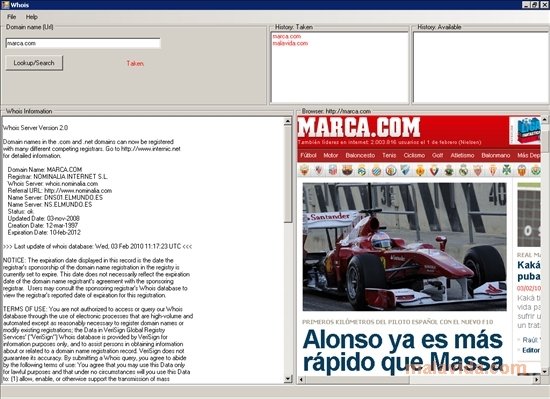Click the Editor link in side column
The image size is (550, 399).
[x=531, y=350]
